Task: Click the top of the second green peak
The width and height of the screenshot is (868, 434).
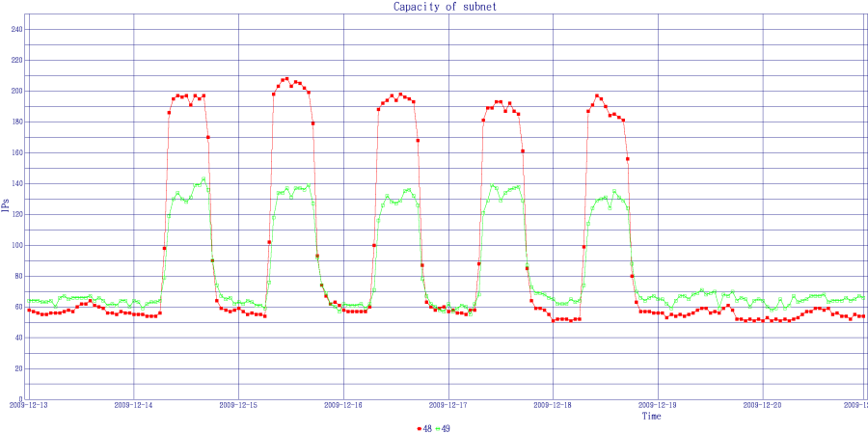Action: click(x=309, y=185)
